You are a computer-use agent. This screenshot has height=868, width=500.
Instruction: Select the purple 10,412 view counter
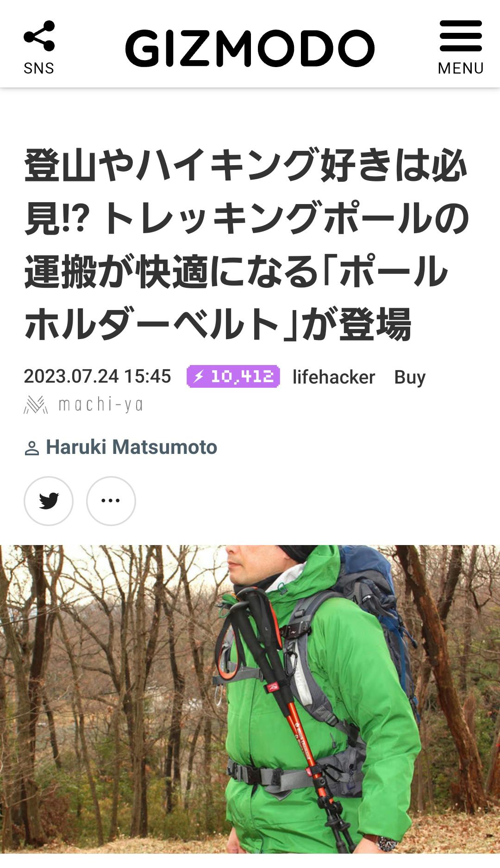point(233,376)
